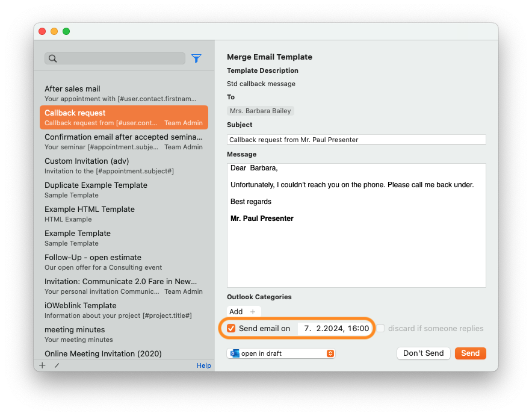Screen dimensions: 532x416
Task: Enable discard if someone replies checkbox
Action: click(380, 328)
